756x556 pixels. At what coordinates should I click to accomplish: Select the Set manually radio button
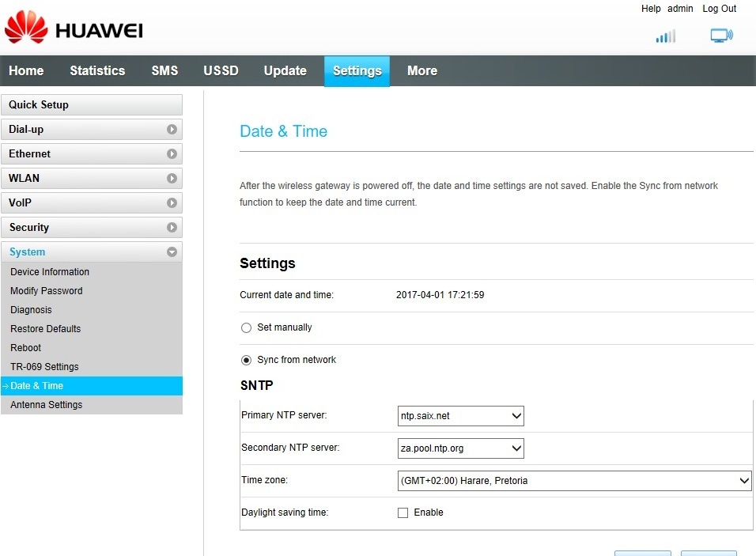point(246,327)
